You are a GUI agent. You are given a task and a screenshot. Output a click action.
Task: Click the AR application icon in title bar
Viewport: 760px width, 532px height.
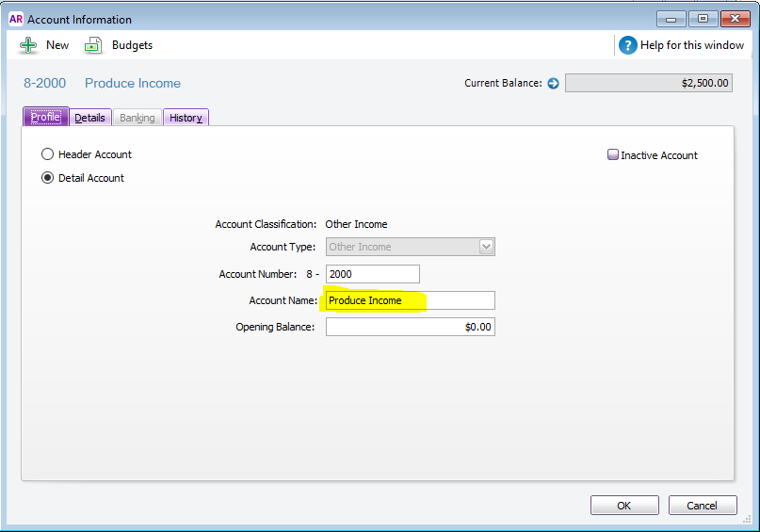click(15, 18)
